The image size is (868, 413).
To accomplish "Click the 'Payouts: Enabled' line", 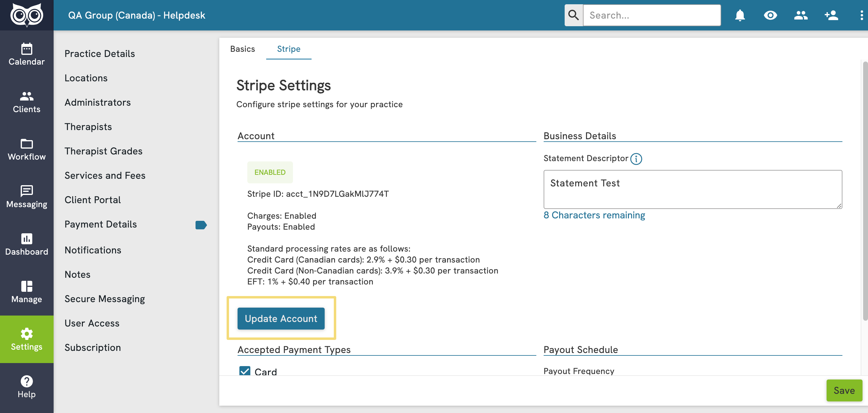I will pyautogui.click(x=281, y=227).
